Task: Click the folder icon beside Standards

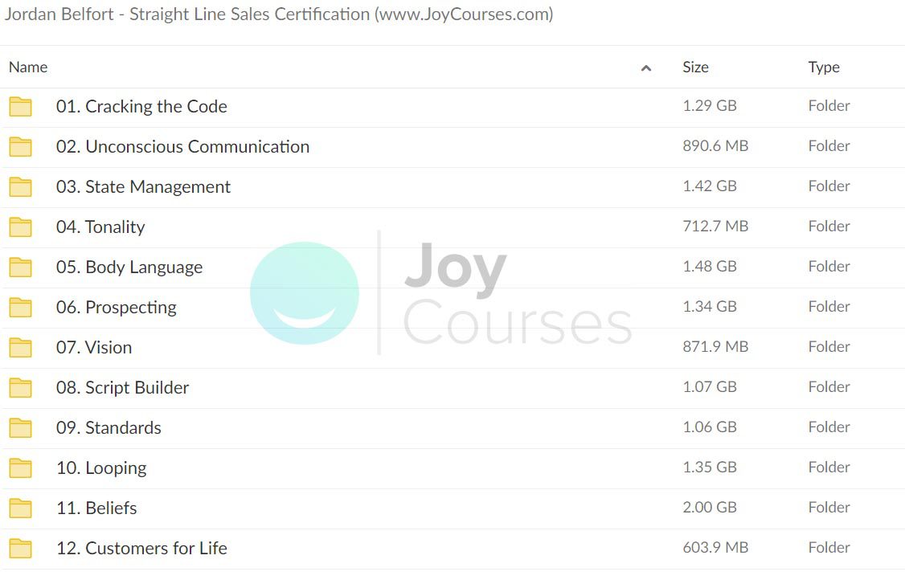Action: [20, 427]
